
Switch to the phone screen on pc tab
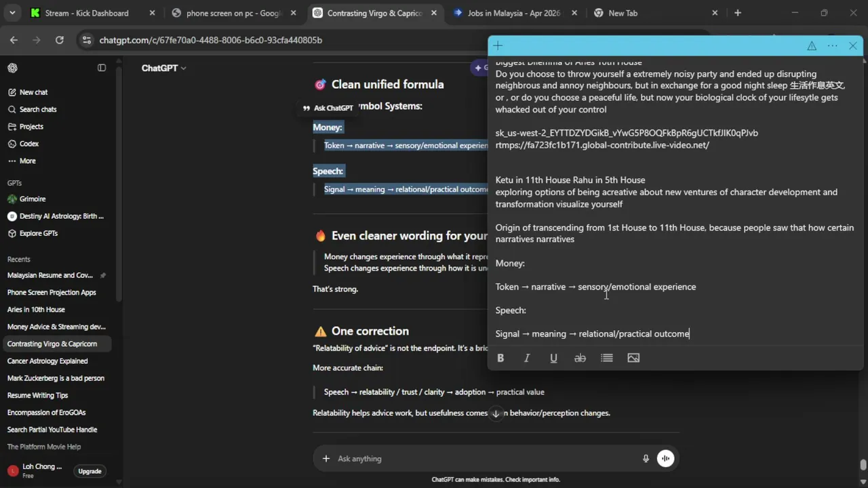coord(234,13)
